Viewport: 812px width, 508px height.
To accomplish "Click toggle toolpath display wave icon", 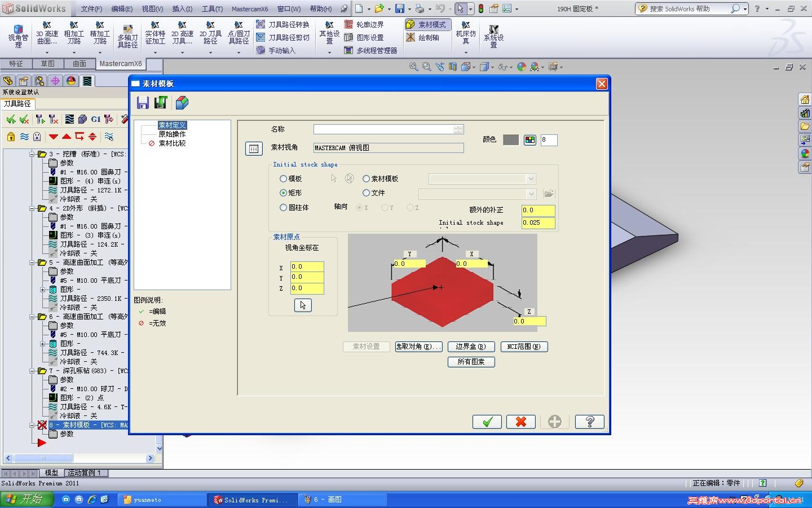I will [24, 137].
